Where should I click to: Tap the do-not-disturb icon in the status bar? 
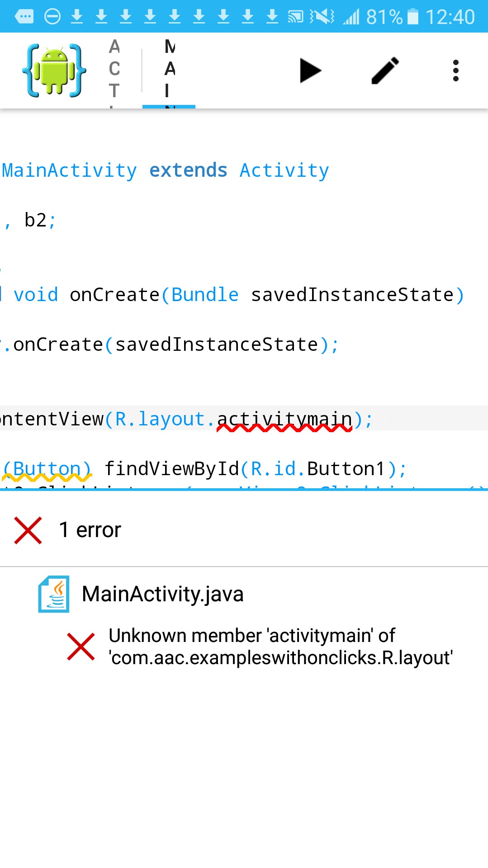tap(52, 17)
